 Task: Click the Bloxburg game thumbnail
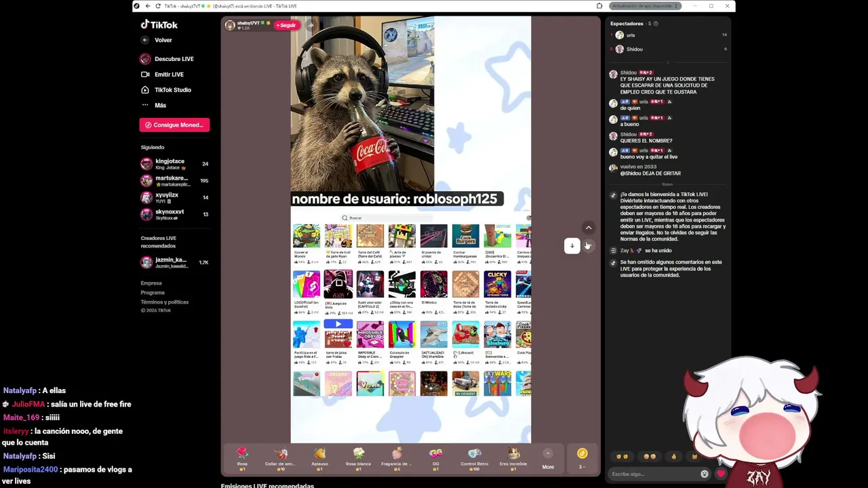(x=498, y=334)
